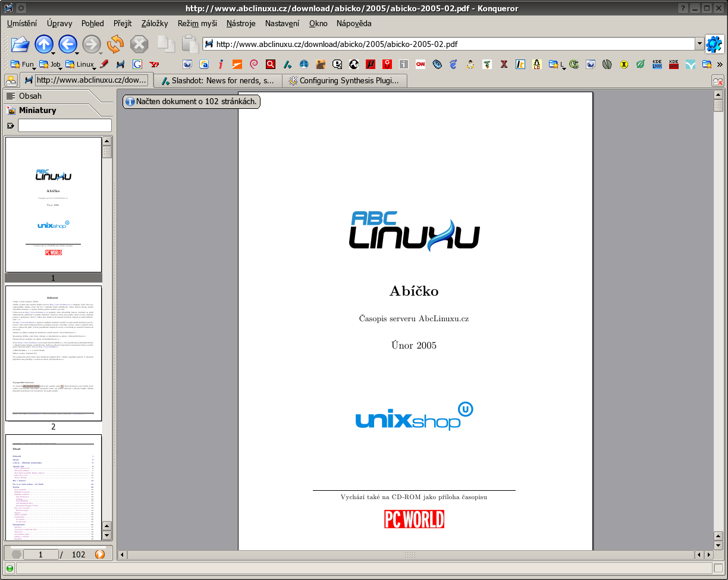Screen dimensions: 728x580
Task: Click the Copy icon in toolbar
Action: (166, 44)
